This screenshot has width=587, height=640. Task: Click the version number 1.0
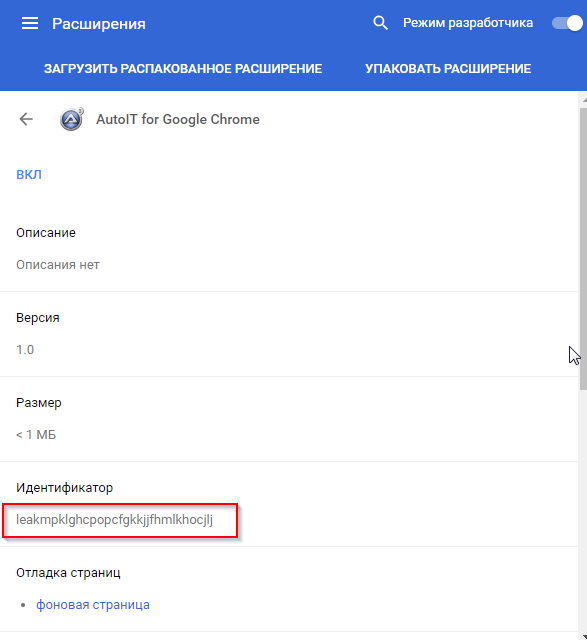point(25,350)
